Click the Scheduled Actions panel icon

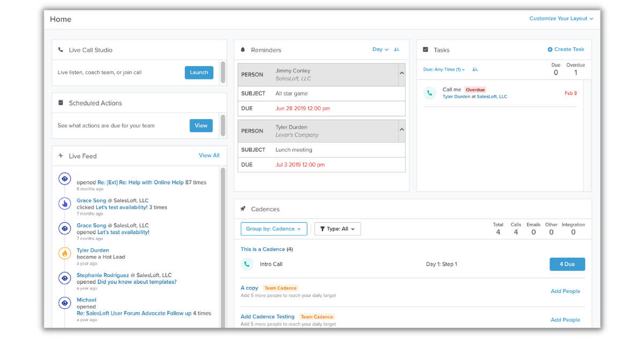(x=60, y=103)
